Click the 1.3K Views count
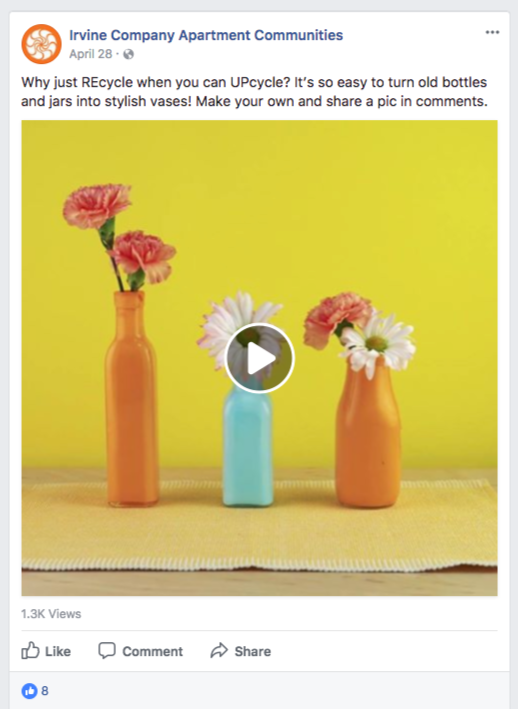The image size is (518, 709). [51, 614]
